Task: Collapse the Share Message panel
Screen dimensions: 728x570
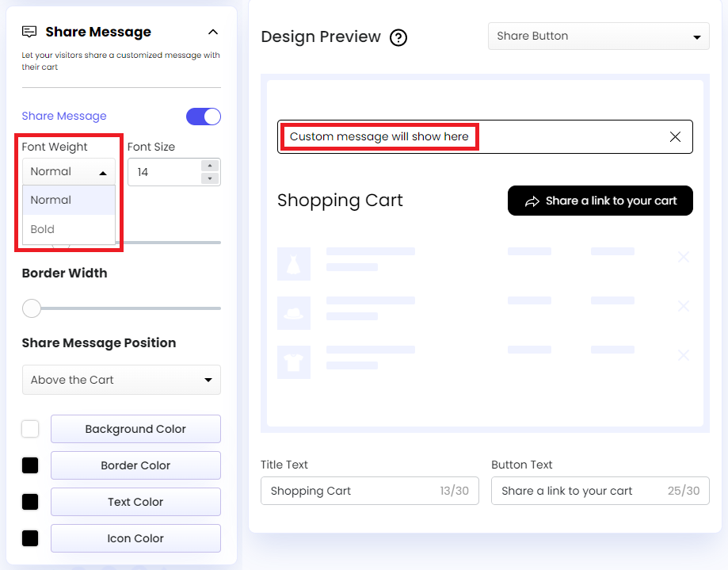Action: [213, 33]
